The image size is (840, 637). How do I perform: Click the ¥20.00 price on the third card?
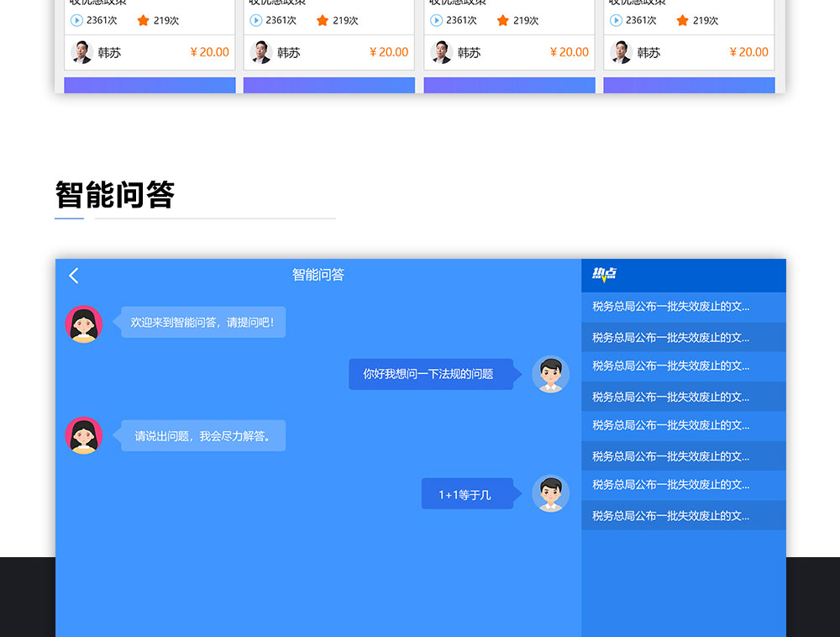click(x=569, y=52)
